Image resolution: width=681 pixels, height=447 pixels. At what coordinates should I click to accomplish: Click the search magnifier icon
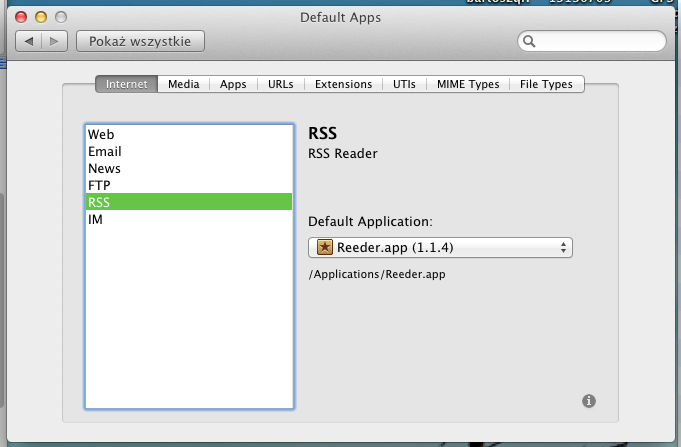click(x=529, y=41)
